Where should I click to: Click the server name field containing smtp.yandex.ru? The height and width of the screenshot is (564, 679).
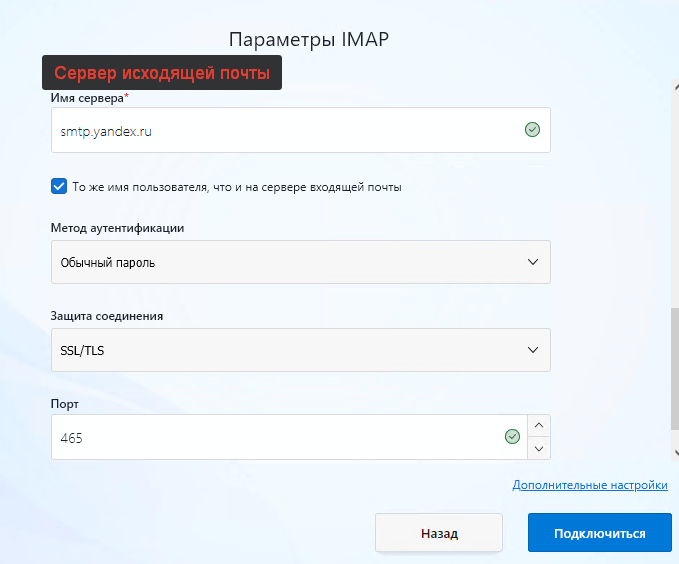[x=301, y=130]
